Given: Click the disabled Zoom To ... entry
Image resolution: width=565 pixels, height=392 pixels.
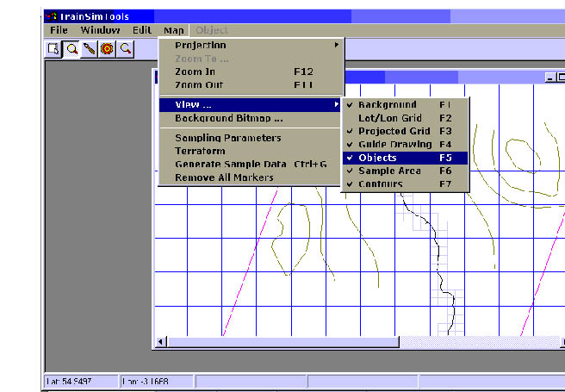Looking at the screenshot, I should pos(251,59).
